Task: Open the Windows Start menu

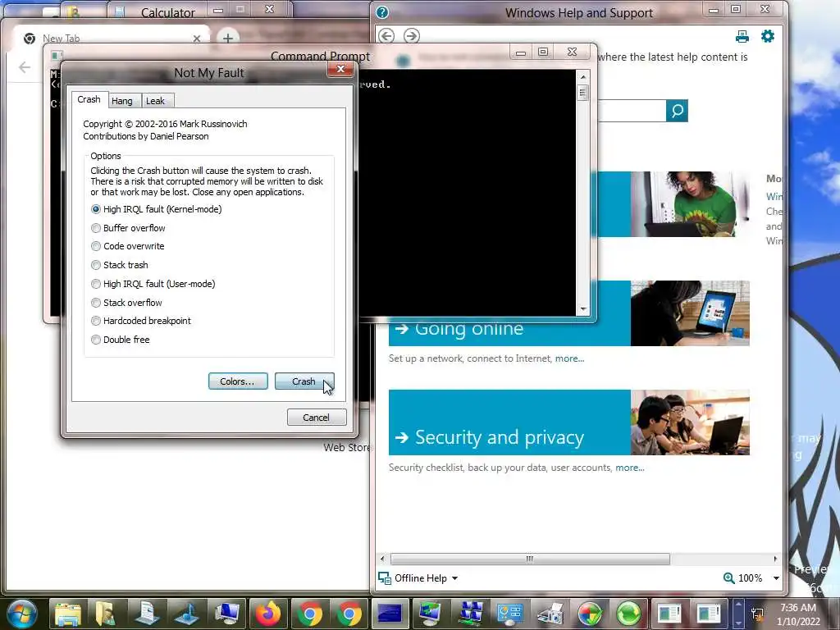Action: [x=22, y=614]
